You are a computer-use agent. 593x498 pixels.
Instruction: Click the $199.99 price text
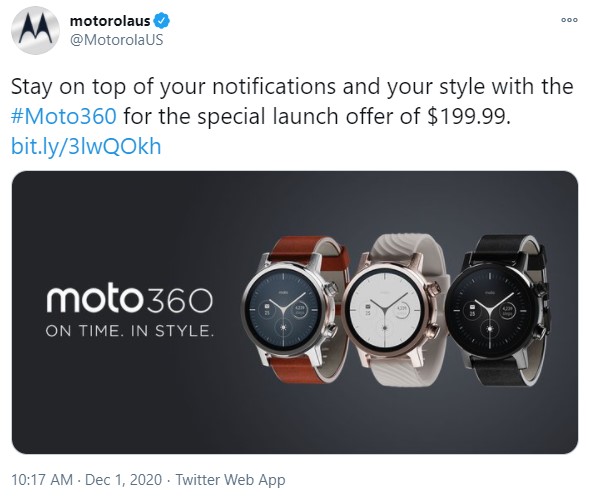469,116
